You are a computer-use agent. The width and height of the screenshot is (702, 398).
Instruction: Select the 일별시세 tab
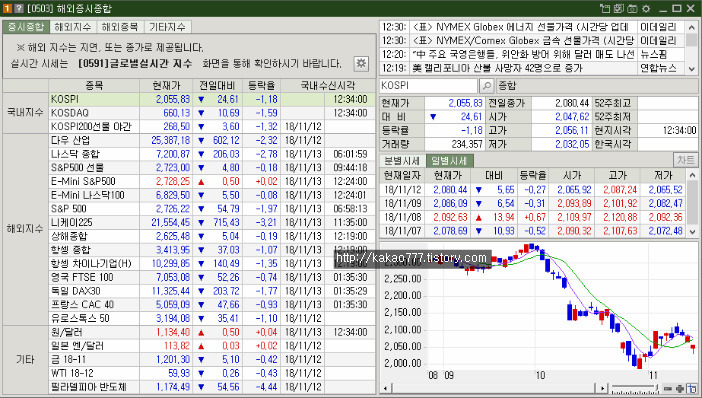(x=449, y=160)
